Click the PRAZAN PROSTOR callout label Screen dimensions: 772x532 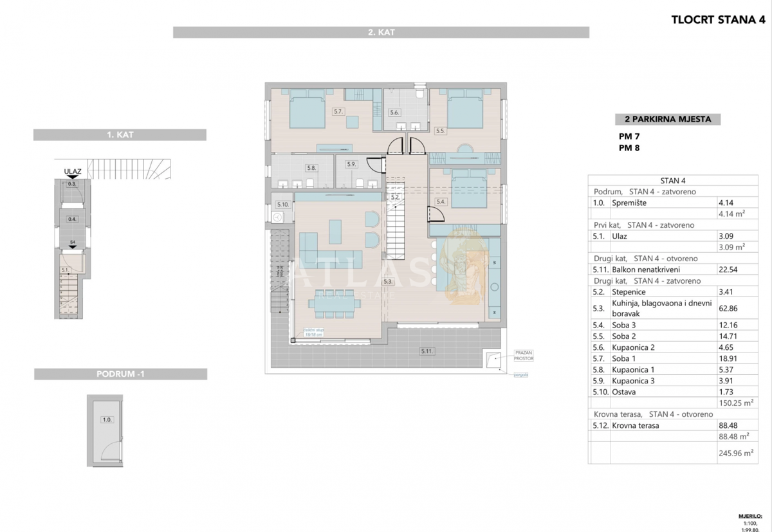click(x=523, y=355)
